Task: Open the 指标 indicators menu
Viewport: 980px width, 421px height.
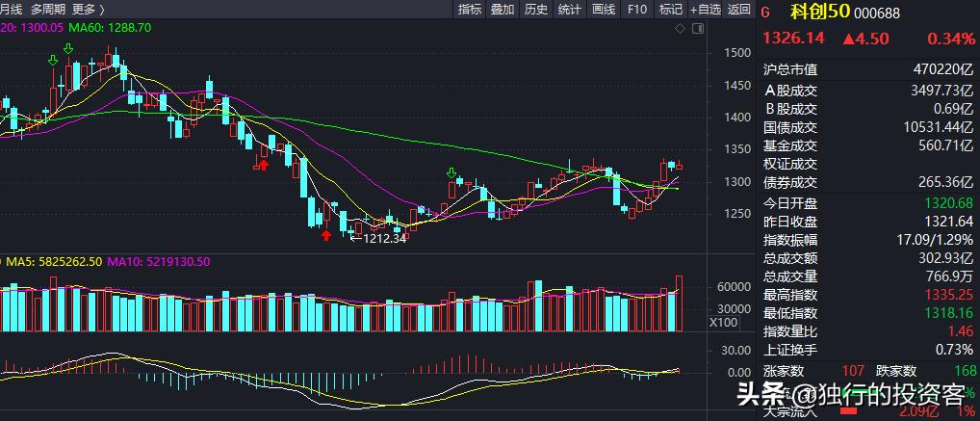Action: tap(470, 9)
